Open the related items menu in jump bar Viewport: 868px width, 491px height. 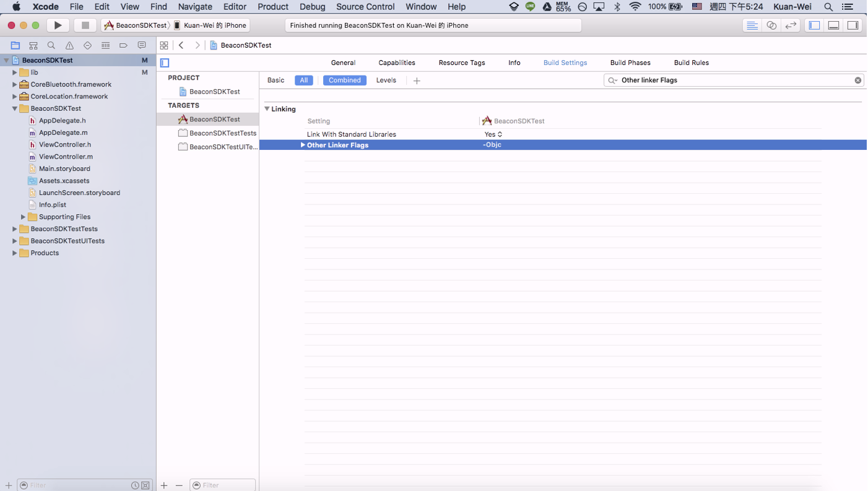coord(164,45)
